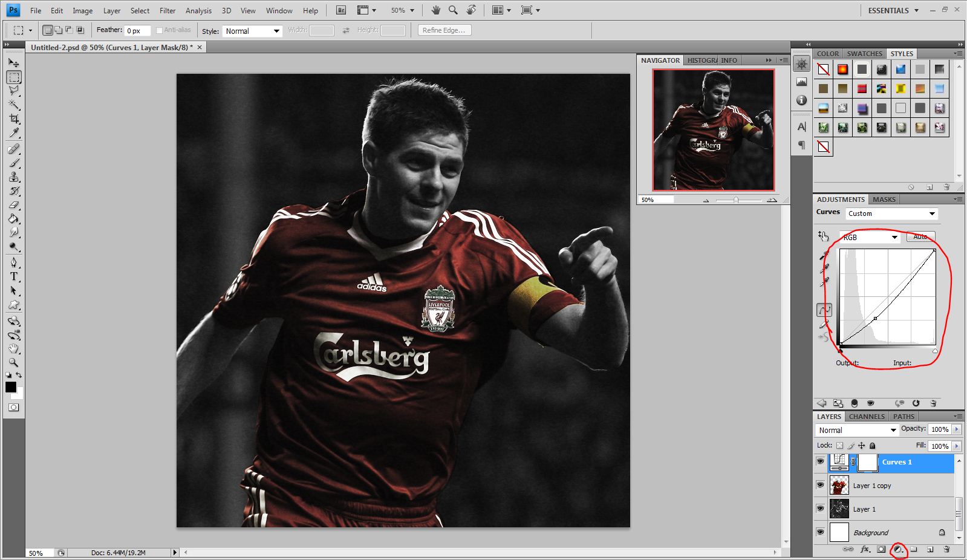The image size is (967, 560).
Task: Select the Move tool
Action: pyautogui.click(x=13, y=63)
